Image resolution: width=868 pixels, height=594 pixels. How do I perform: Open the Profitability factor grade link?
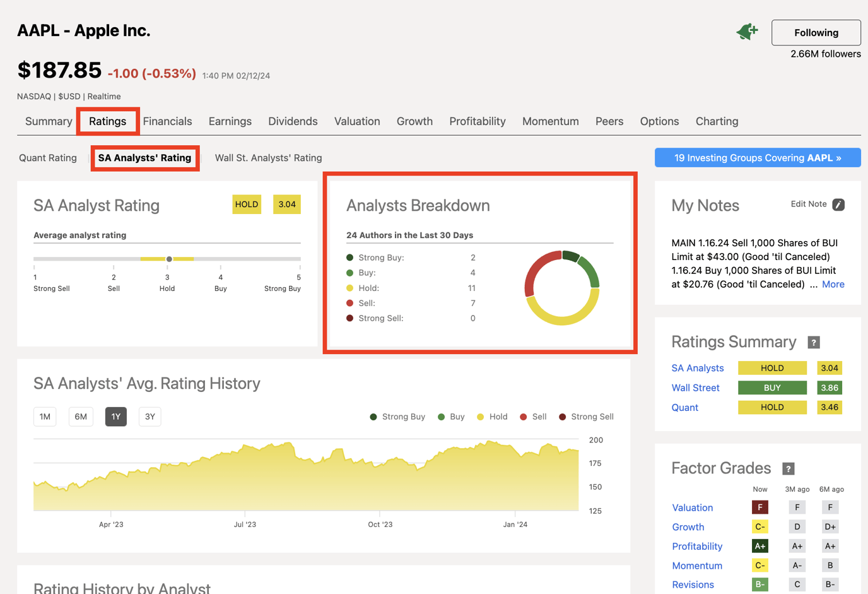[x=697, y=546]
